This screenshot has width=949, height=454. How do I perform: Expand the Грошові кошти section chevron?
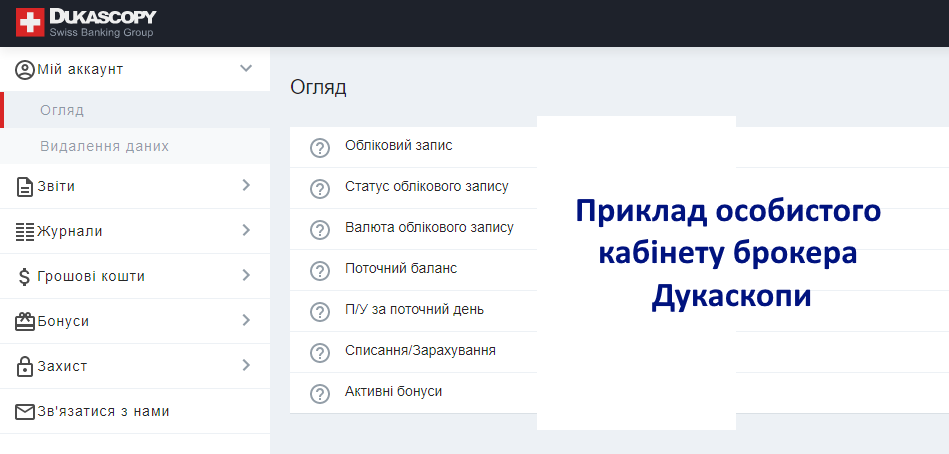coord(246,275)
